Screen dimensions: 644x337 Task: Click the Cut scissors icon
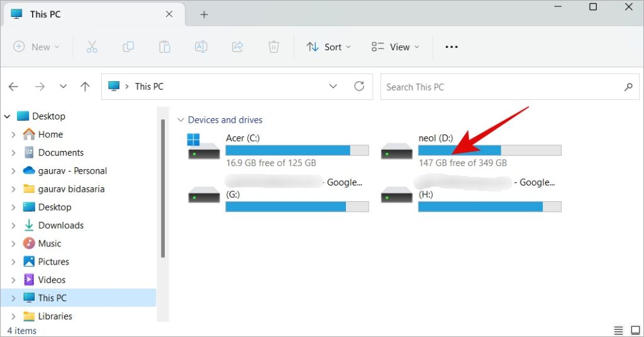point(92,47)
